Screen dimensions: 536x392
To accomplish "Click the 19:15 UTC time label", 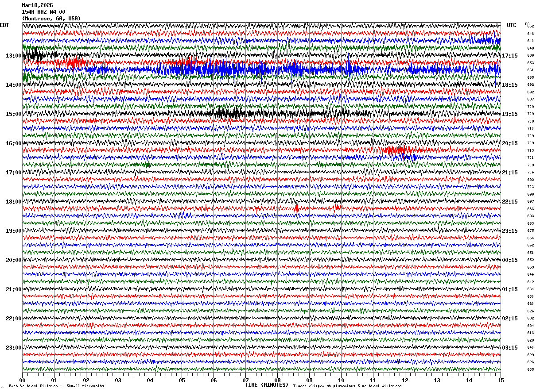I will (x=509, y=114).
